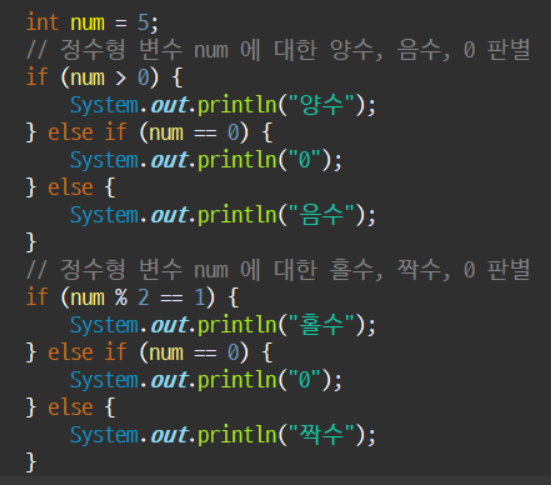Click the comment mentioning 양수, 음수, 0 판별
This screenshot has height=485, width=551.
point(278,50)
